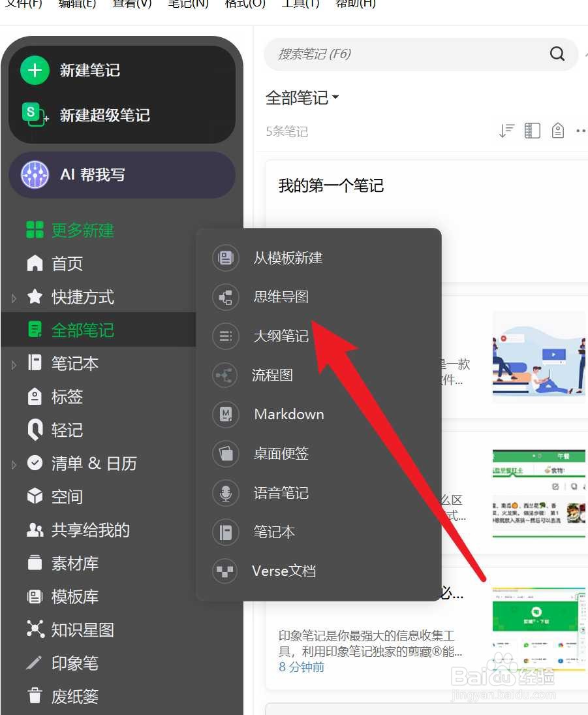The width and height of the screenshot is (588, 715).
Task: Click the AI 帮我写 button label
Action: coord(93,174)
